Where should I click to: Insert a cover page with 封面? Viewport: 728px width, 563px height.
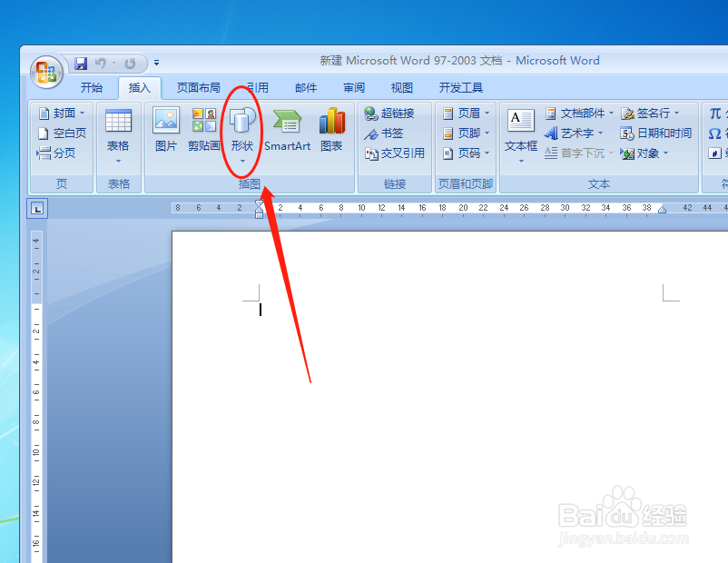62,113
